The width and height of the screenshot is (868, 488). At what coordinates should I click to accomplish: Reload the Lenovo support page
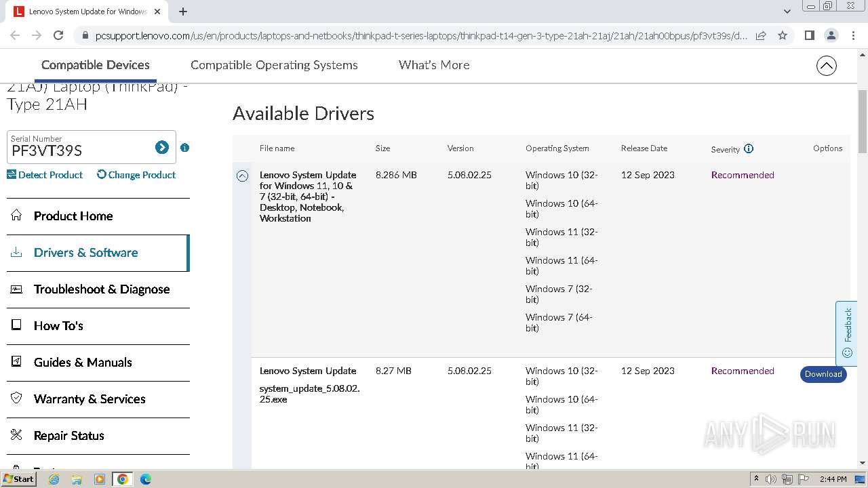(x=58, y=35)
